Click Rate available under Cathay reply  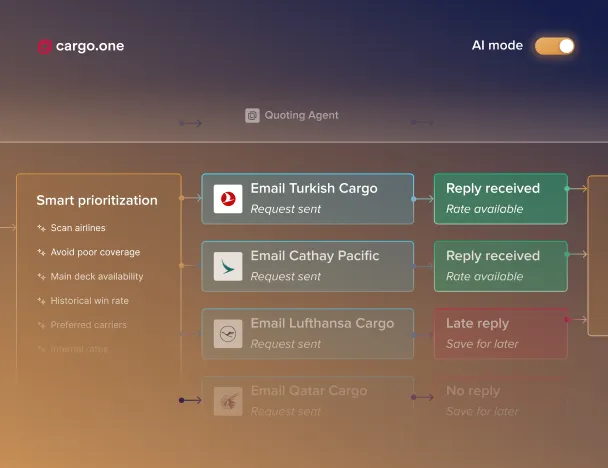485,277
